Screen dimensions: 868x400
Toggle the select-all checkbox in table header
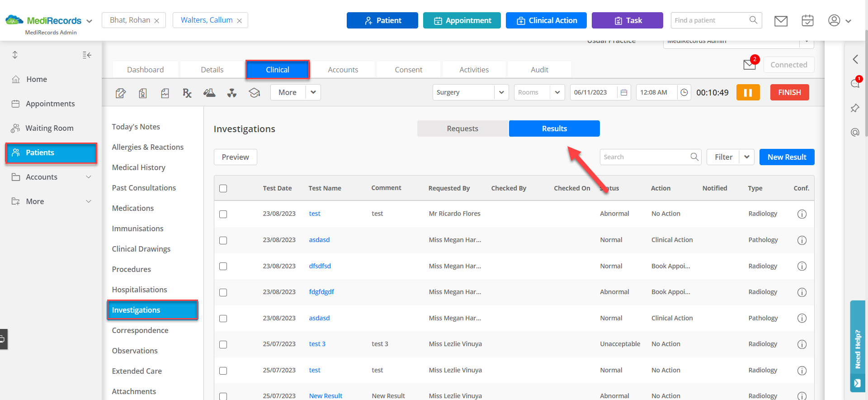click(223, 188)
